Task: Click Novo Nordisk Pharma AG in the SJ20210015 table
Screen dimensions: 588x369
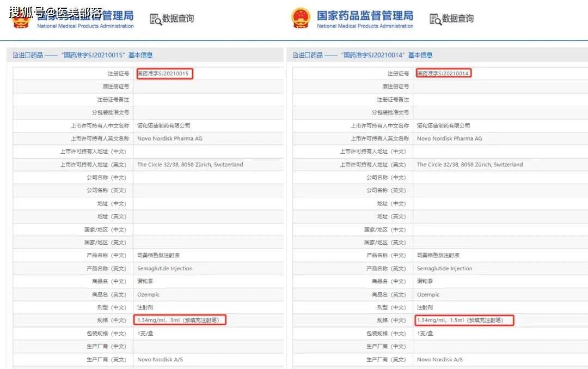Action: (169, 138)
